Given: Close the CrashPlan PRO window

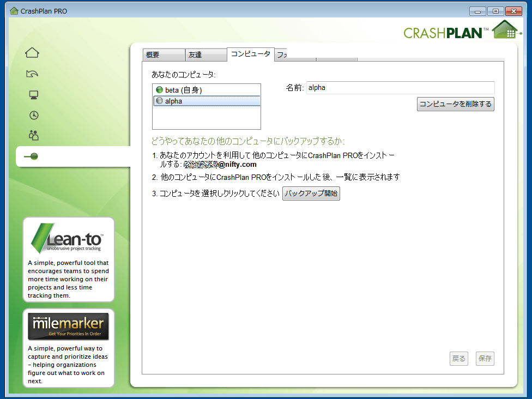Looking at the screenshot, I should click(513, 11).
